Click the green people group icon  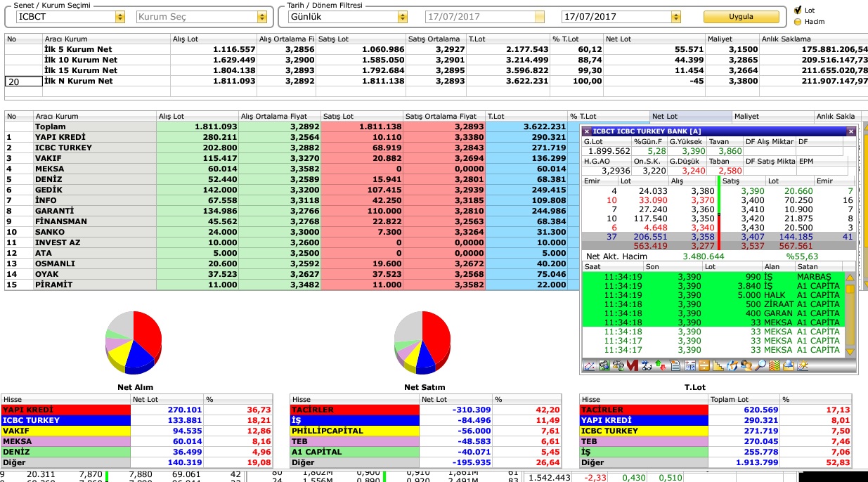tap(604, 365)
